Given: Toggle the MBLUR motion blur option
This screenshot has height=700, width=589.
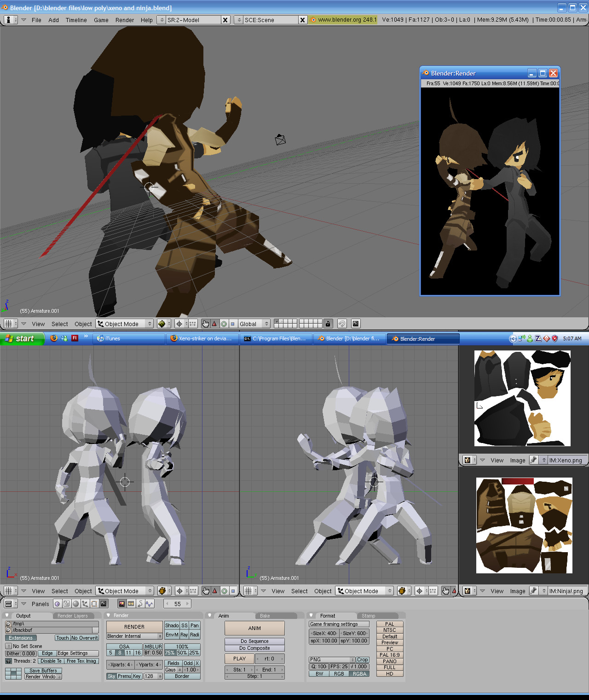Looking at the screenshot, I should coord(153,647).
